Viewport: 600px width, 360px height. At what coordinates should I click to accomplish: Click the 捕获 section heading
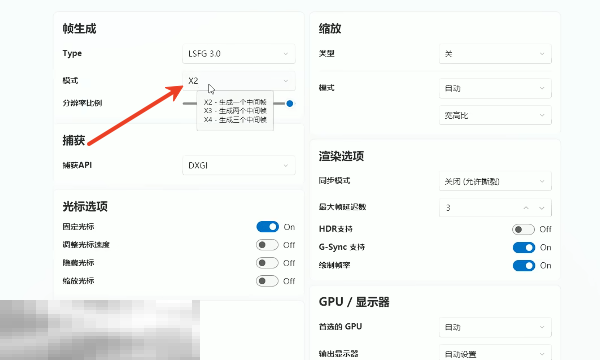(73, 140)
